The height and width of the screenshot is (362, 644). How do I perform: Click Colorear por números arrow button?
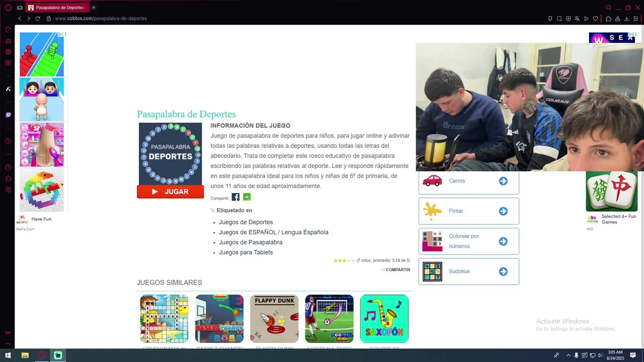503,241
